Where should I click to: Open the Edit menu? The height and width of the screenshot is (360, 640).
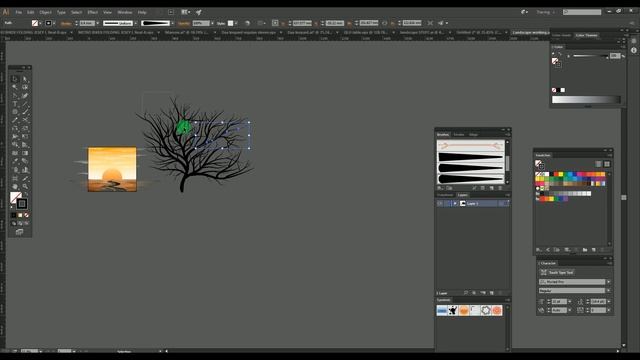coord(31,12)
